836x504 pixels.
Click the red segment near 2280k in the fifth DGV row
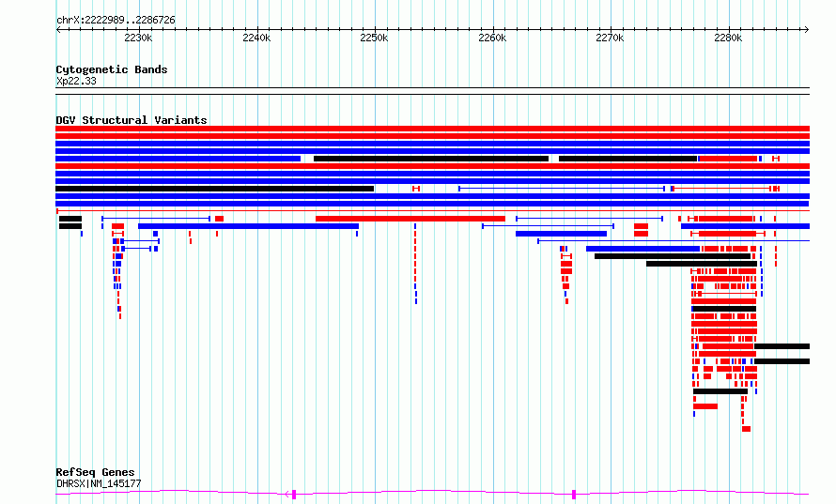728,159
